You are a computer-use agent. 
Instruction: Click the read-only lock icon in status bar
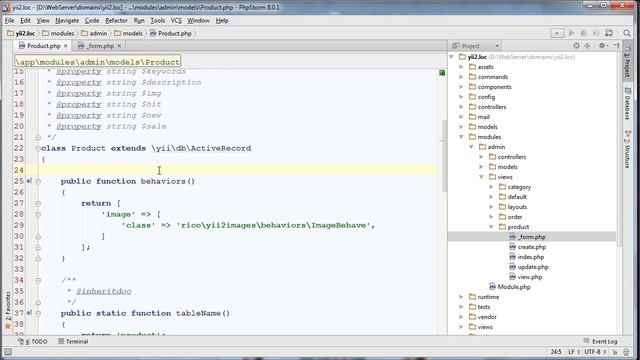coord(616,352)
